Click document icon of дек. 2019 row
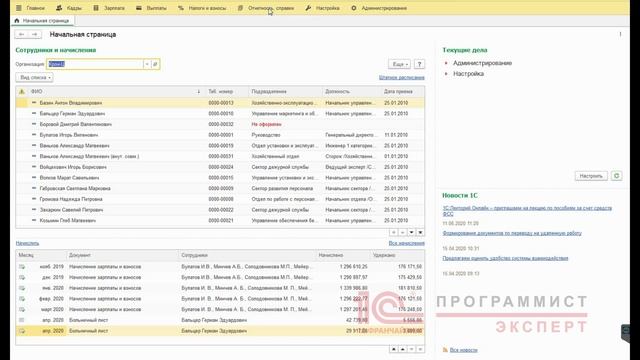This screenshot has height=360, width=640. pyautogui.click(x=22, y=277)
